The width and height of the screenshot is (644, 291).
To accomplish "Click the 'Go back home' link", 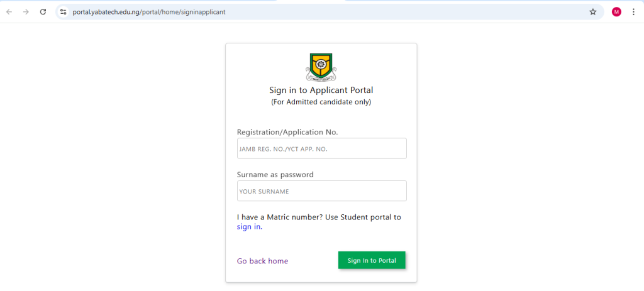I will (262, 261).
